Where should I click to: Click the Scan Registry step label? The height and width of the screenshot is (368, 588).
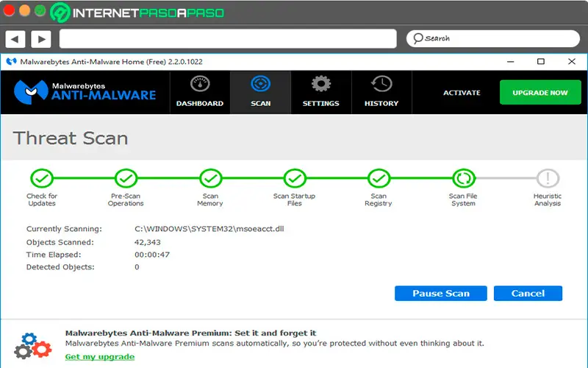[x=379, y=199]
